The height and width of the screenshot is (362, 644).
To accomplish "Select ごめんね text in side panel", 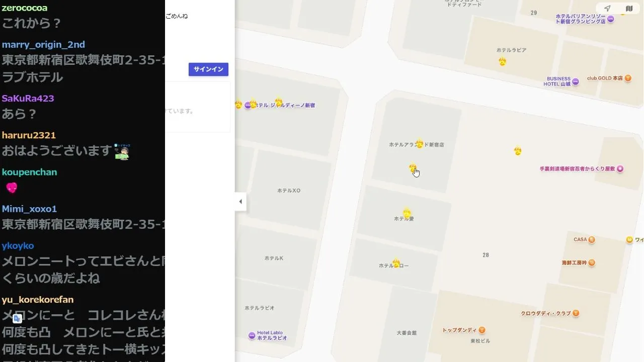I will [177, 16].
